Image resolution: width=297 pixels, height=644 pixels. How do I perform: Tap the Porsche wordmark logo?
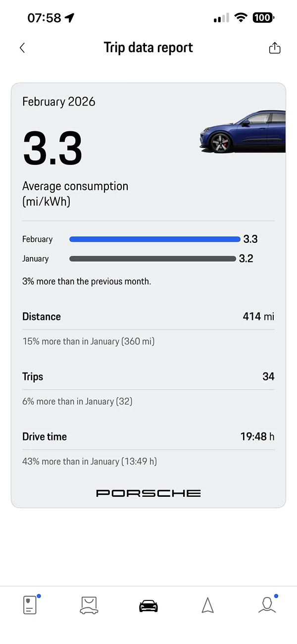point(148,493)
